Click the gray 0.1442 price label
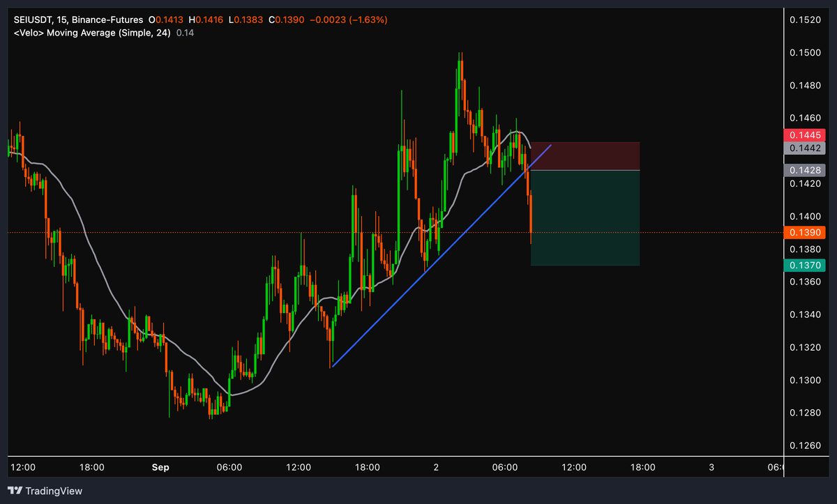 (806, 148)
